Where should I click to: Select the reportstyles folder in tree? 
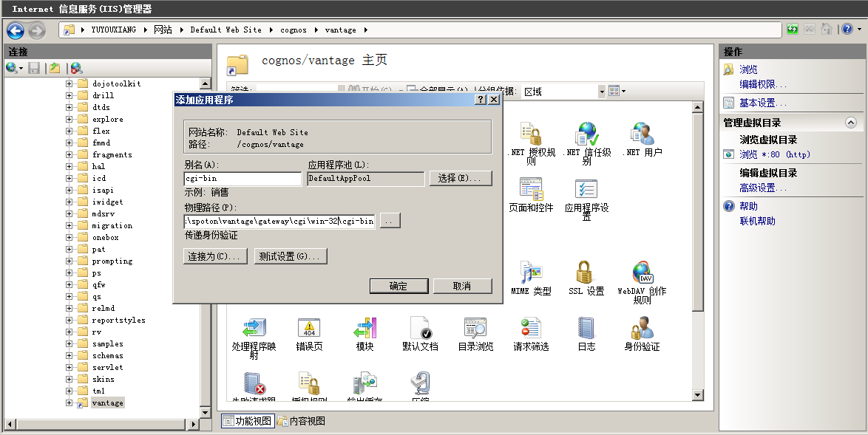(x=118, y=320)
